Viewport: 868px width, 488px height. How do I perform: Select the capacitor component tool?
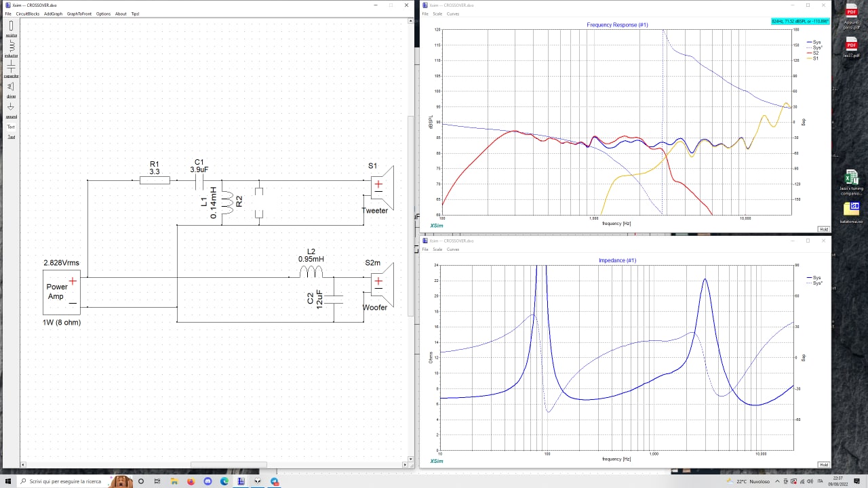click(11, 68)
